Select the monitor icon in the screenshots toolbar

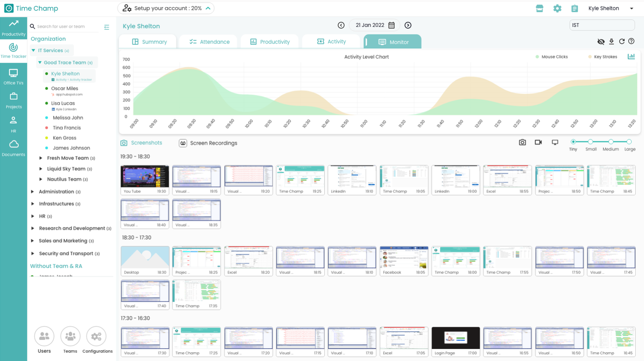click(554, 142)
